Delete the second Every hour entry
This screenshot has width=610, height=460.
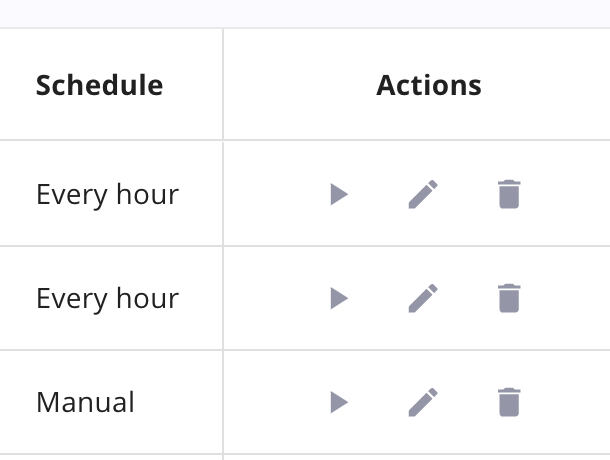coord(509,298)
